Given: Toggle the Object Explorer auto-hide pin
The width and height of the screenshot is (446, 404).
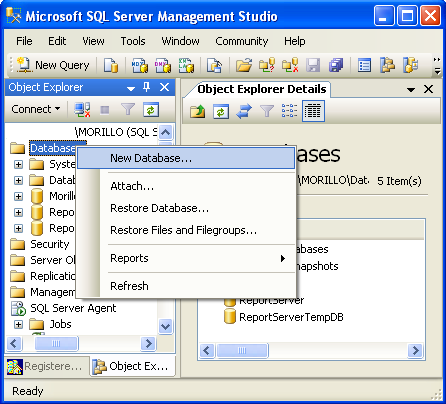Looking at the screenshot, I should pyautogui.click(x=146, y=87).
